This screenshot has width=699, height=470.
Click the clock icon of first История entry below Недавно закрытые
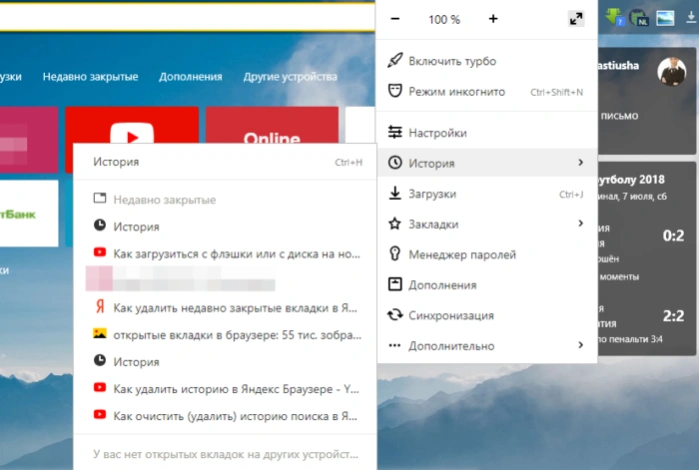pos(100,225)
